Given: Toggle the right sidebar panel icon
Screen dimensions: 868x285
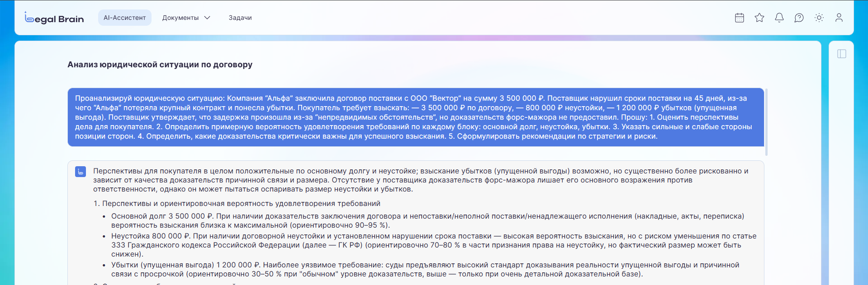Looking at the screenshot, I should pos(842,54).
